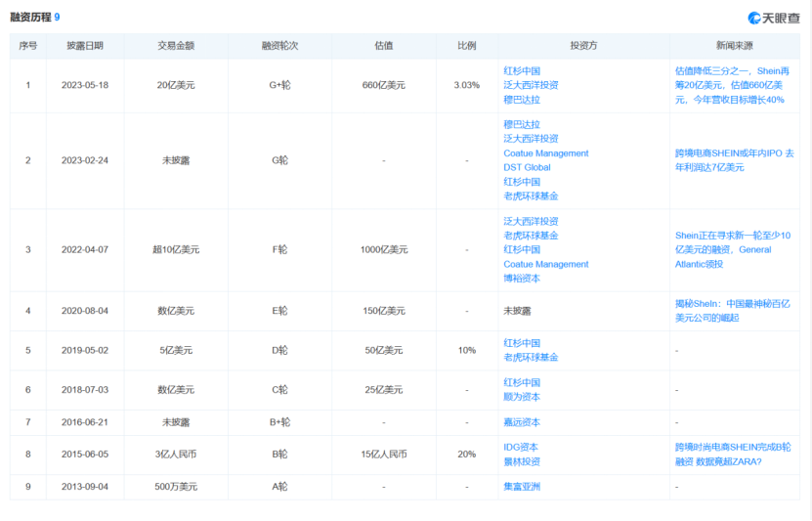The width and height of the screenshot is (812, 521).
Task: Click the DST Global investor link
Action: click(x=527, y=167)
